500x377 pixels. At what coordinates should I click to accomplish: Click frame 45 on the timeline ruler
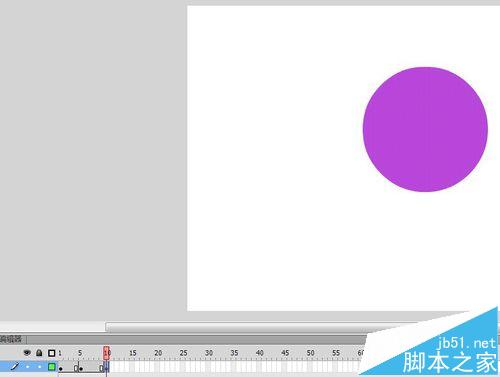(x=285, y=353)
